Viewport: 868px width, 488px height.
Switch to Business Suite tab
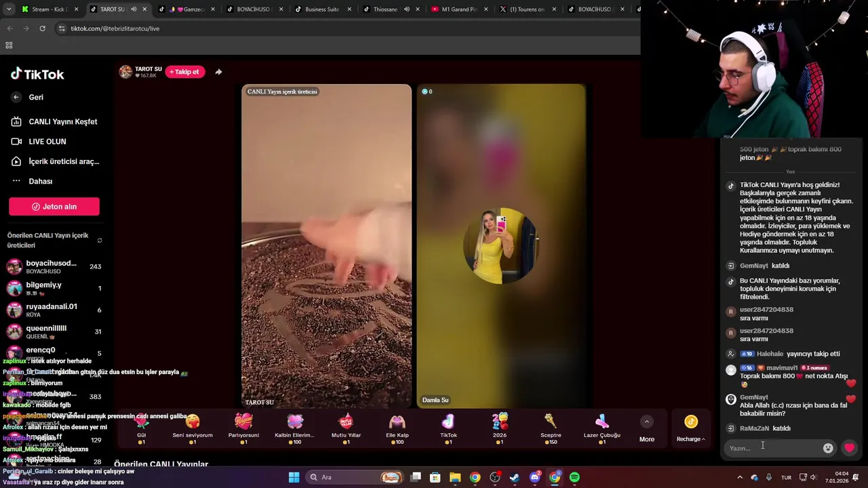[323, 9]
